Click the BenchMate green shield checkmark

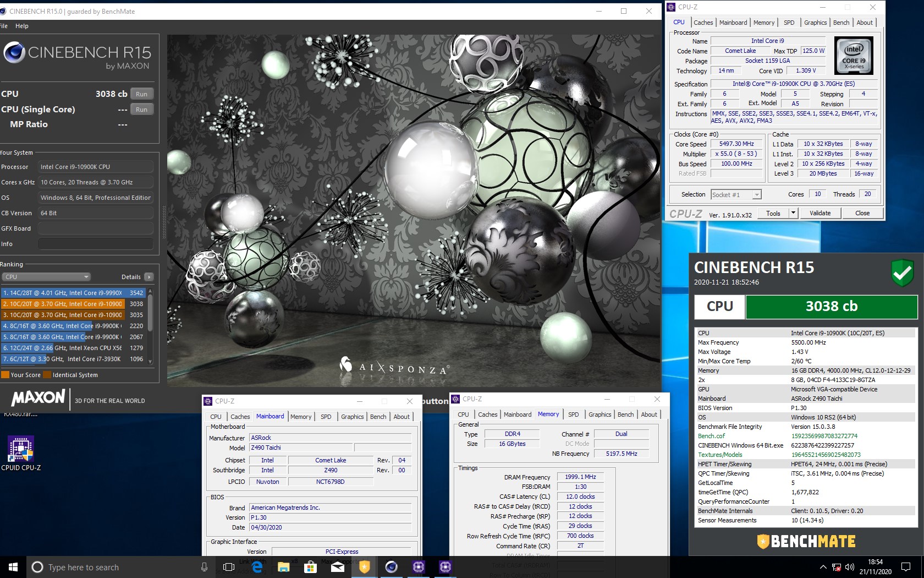tap(902, 273)
